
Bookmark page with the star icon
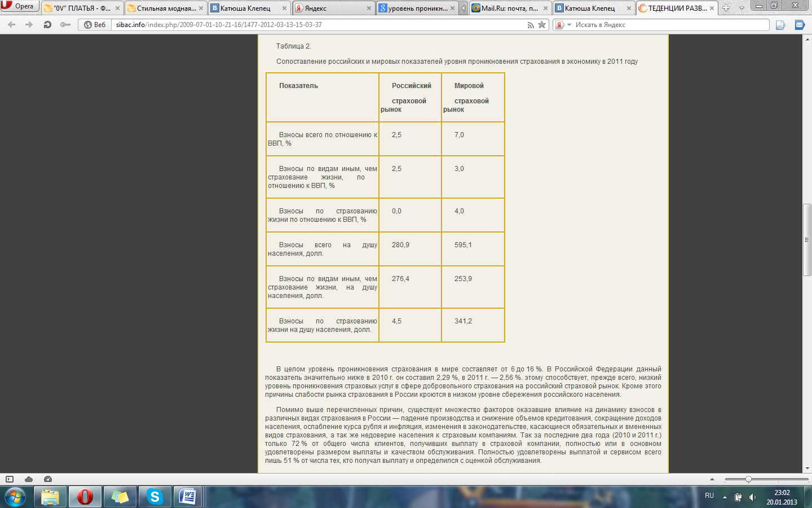[x=542, y=25]
